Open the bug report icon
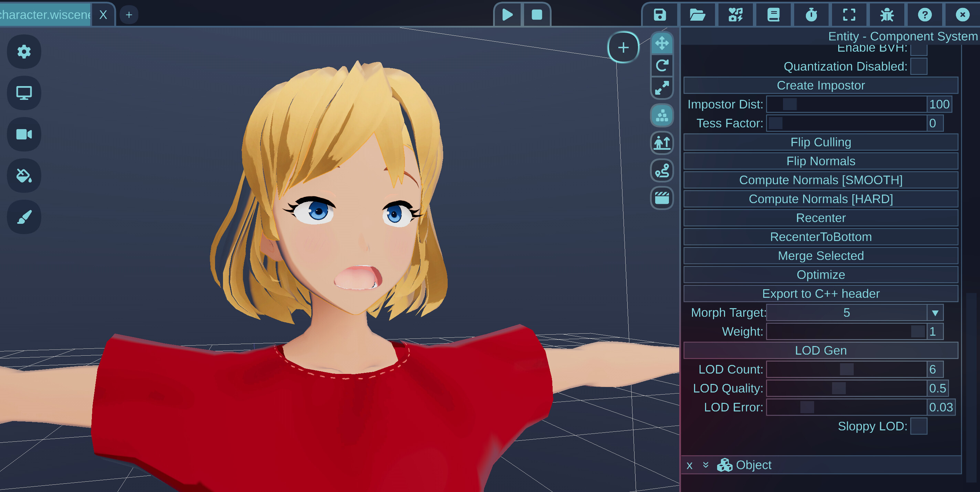Image resolution: width=980 pixels, height=492 pixels. click(887, 15)
